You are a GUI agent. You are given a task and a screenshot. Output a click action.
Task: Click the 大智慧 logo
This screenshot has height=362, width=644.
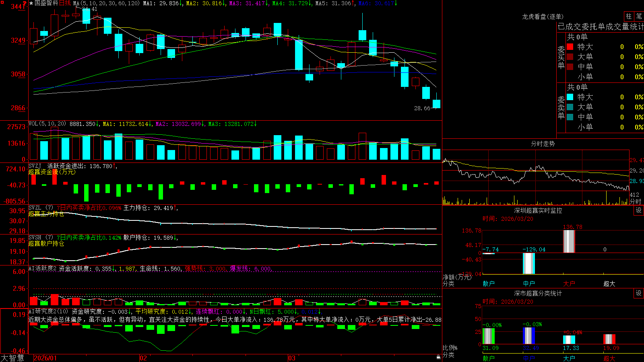pos(12,358)
